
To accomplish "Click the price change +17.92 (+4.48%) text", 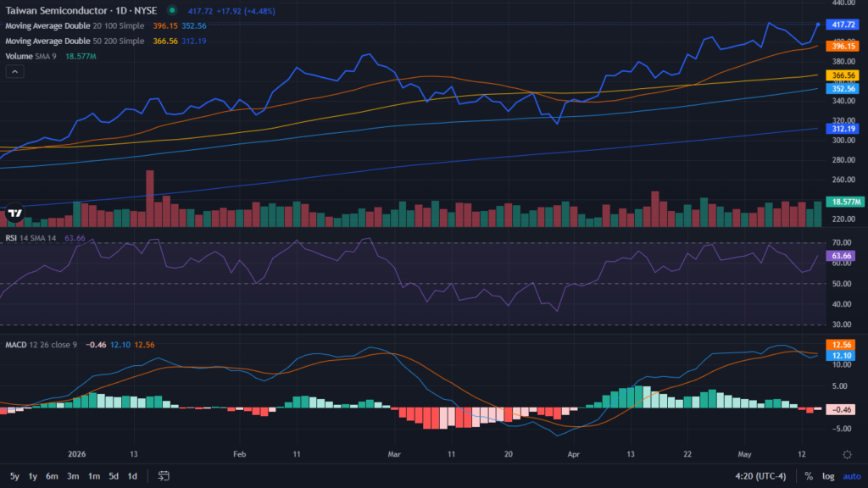I will (x=245, y=11).
